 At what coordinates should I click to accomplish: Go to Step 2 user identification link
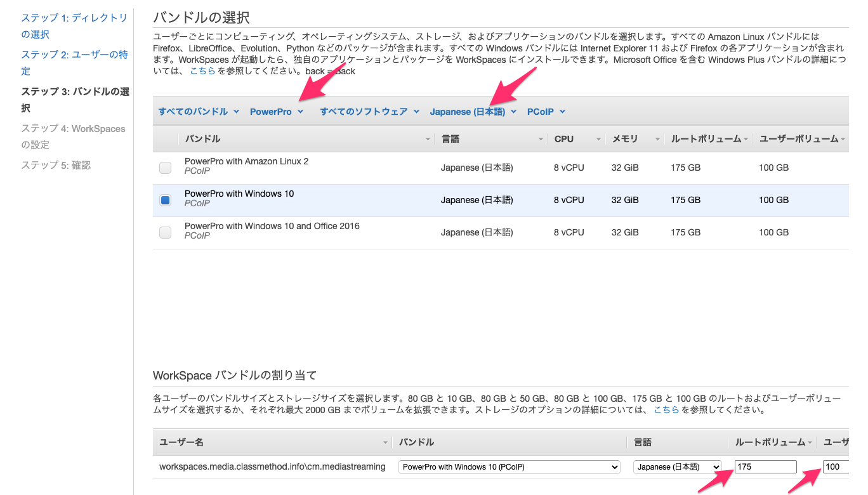pos(74,63)
